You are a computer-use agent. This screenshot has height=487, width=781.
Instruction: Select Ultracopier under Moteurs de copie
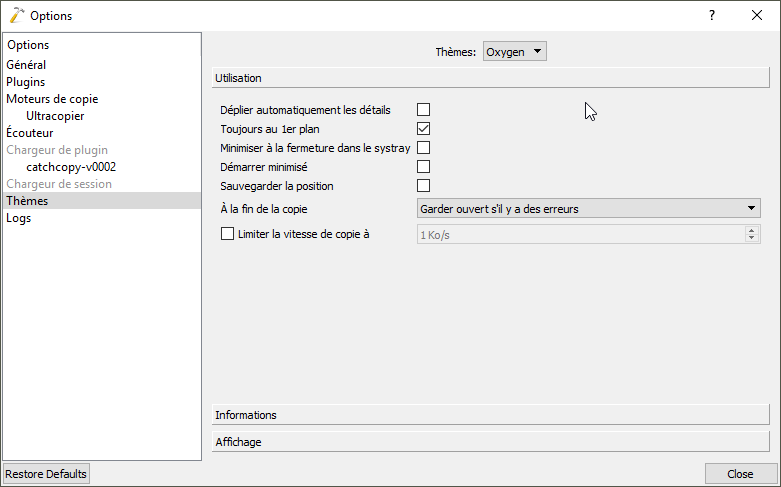55,116
